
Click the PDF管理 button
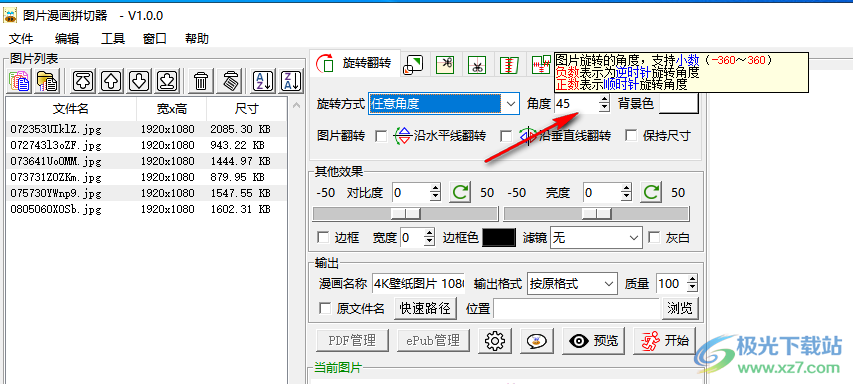353,340
